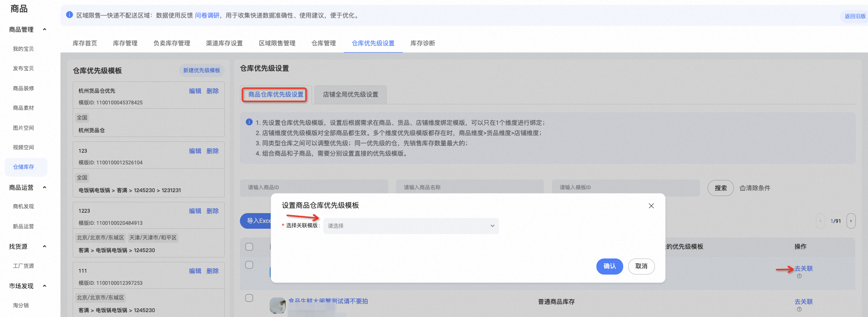Switch to 渠道库存设置 tab
Viewport: 868px width, 317px height.
[224, 43]
